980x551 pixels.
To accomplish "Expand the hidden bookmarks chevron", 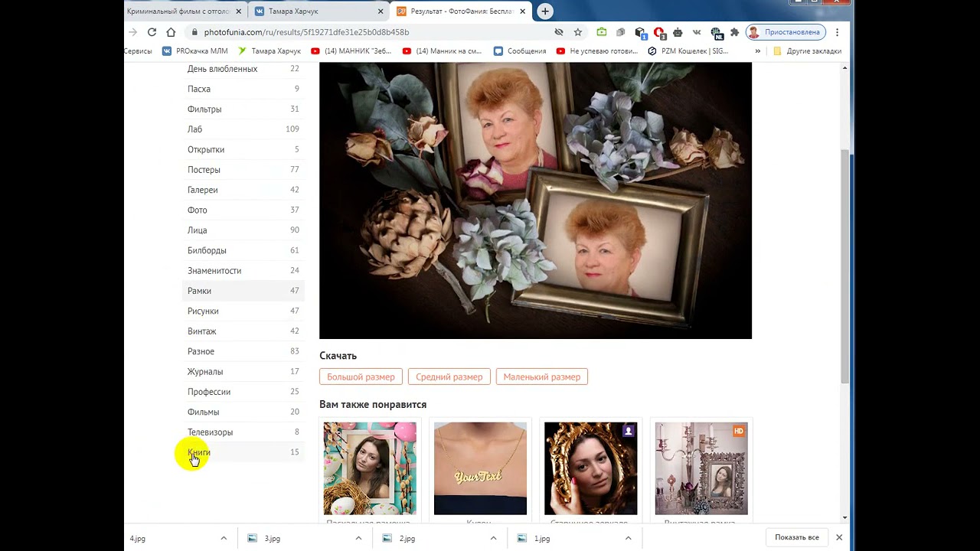I will (x=757, y=51).
